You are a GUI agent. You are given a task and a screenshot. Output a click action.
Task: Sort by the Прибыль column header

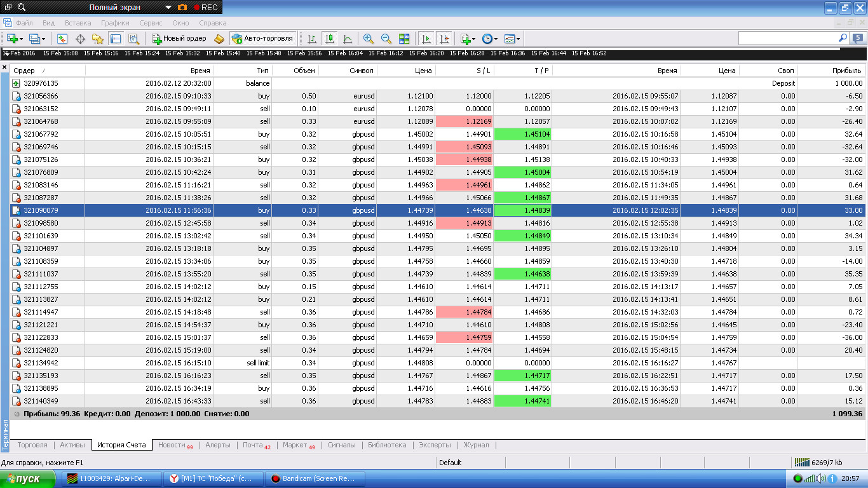(x=831, y=71)
